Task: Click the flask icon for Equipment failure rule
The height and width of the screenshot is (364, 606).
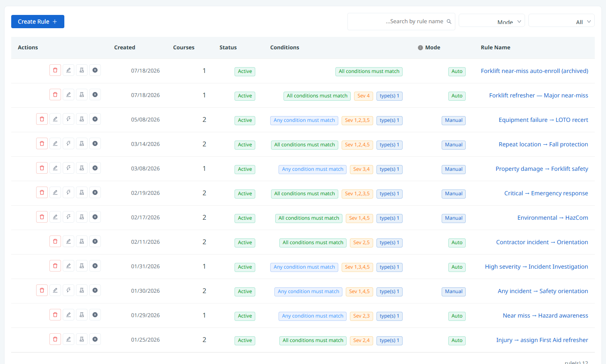Action: tap(82, 119)
